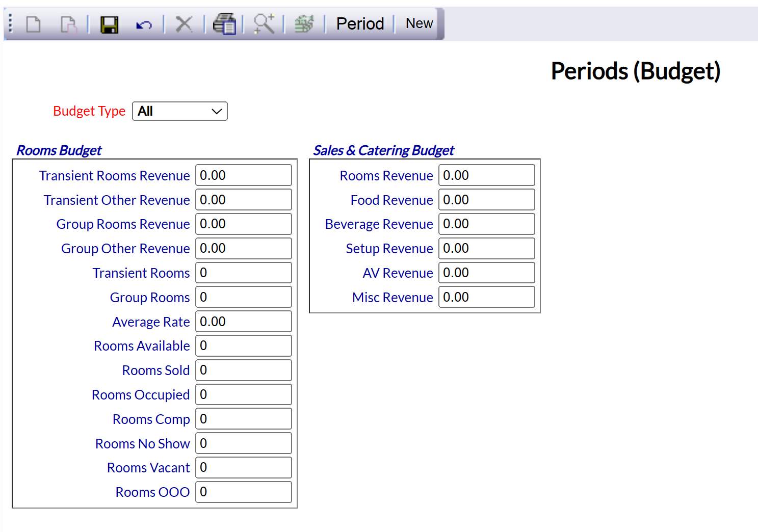Focus the Rooms Available input box
Screen dimensions: 758x532
point(243,346)
